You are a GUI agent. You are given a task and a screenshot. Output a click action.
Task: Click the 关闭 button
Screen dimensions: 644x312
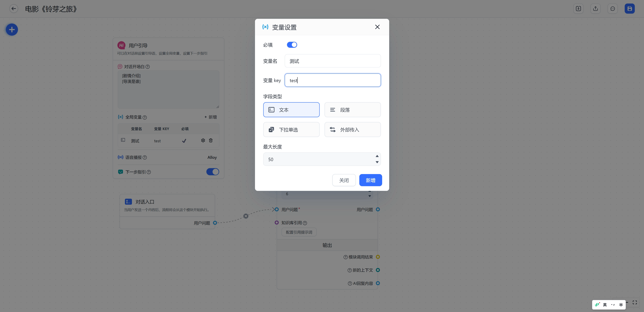click(x=344, y=180)
